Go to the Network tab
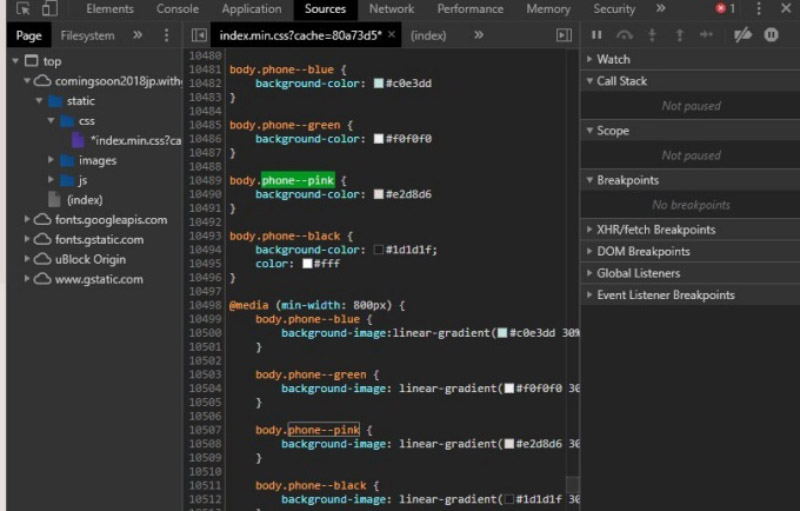 coord(391,9)
